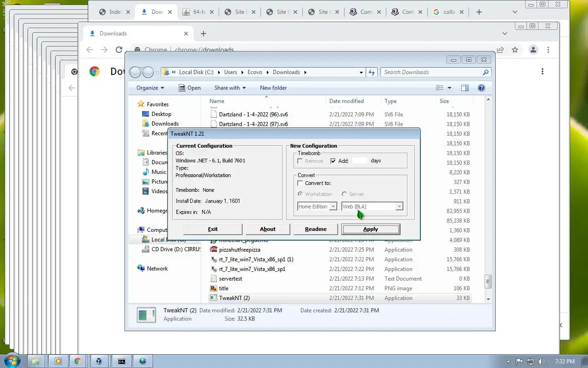Switch to the colla Google tab in back Chrome
588x368 pixels.
pyautogui.click(x=448, y=12)
